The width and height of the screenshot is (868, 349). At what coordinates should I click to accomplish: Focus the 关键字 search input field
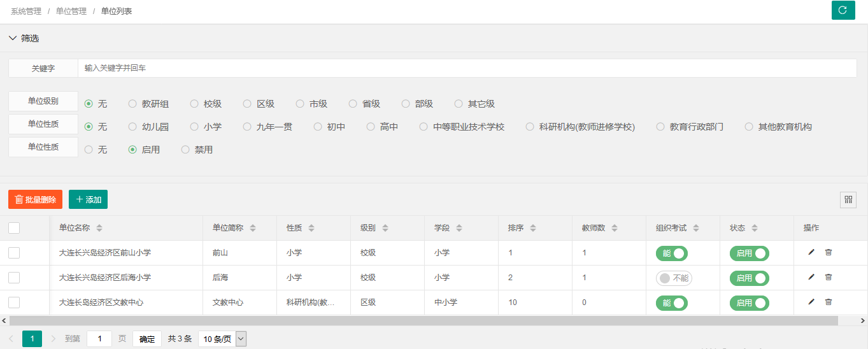tap(467, 68)
